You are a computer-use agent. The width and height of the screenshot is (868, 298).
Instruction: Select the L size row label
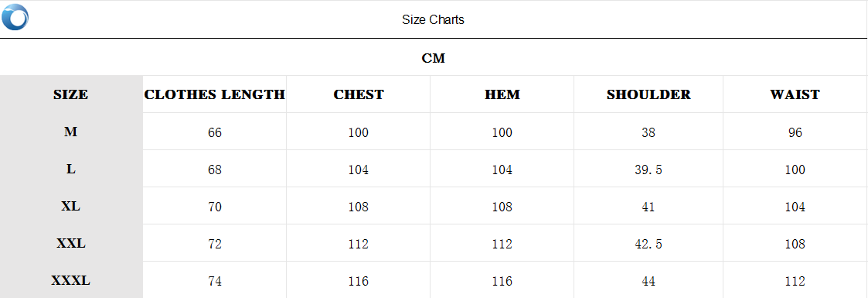71,169
